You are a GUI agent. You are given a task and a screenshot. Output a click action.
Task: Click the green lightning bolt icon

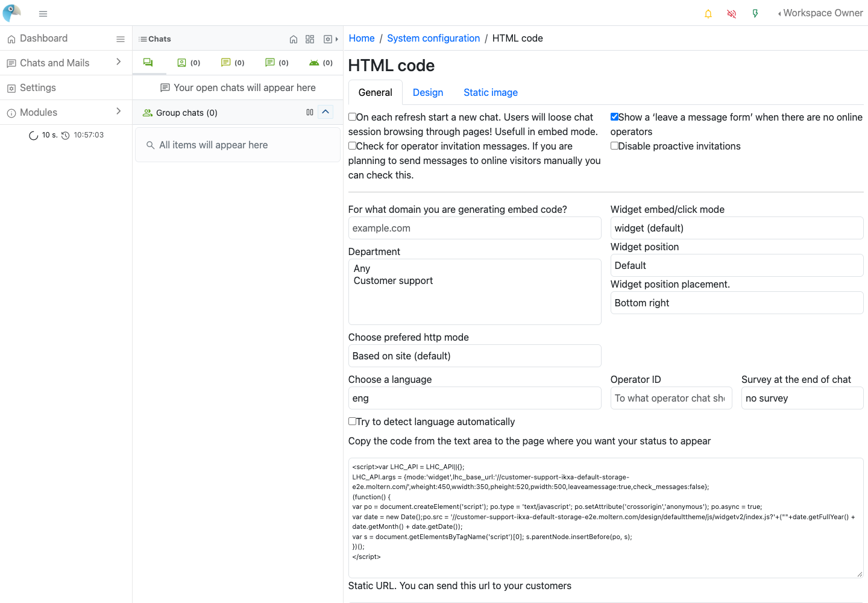[755, 13]
